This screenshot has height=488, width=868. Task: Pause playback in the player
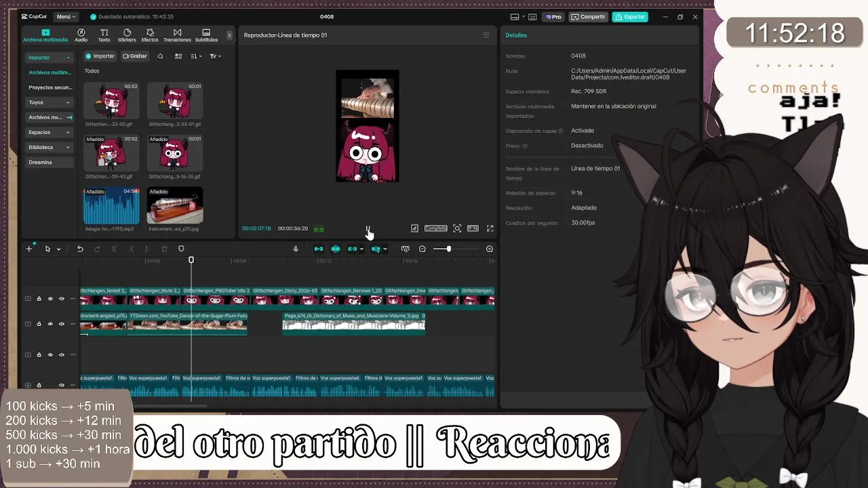coord(368,228)
